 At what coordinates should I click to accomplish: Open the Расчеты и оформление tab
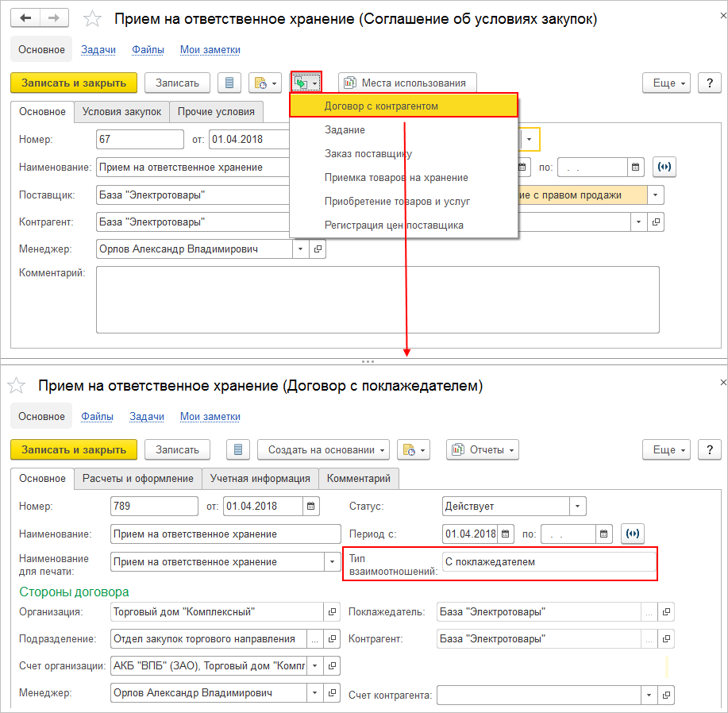pyautogui.click(x=138, y=479)
